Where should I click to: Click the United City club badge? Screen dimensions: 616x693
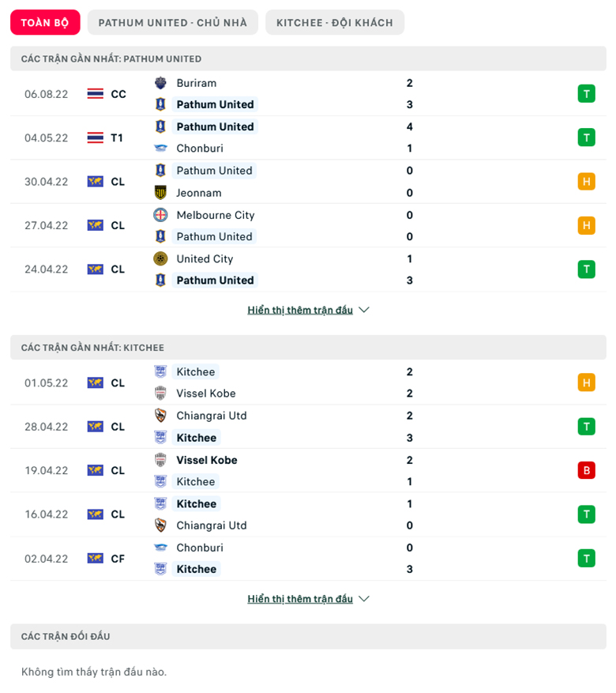[x=160, y=258]
